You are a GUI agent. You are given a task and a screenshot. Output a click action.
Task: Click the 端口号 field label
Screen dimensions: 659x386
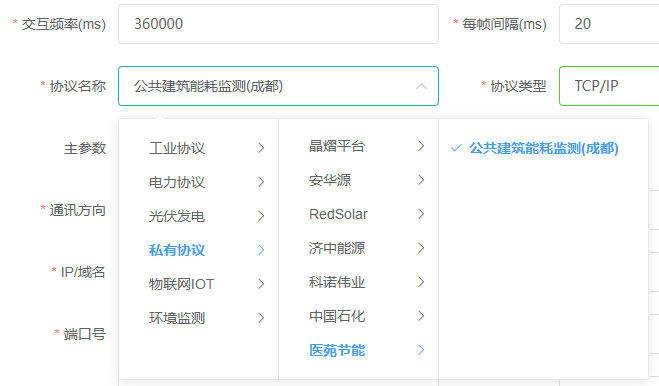pos(84,334)
